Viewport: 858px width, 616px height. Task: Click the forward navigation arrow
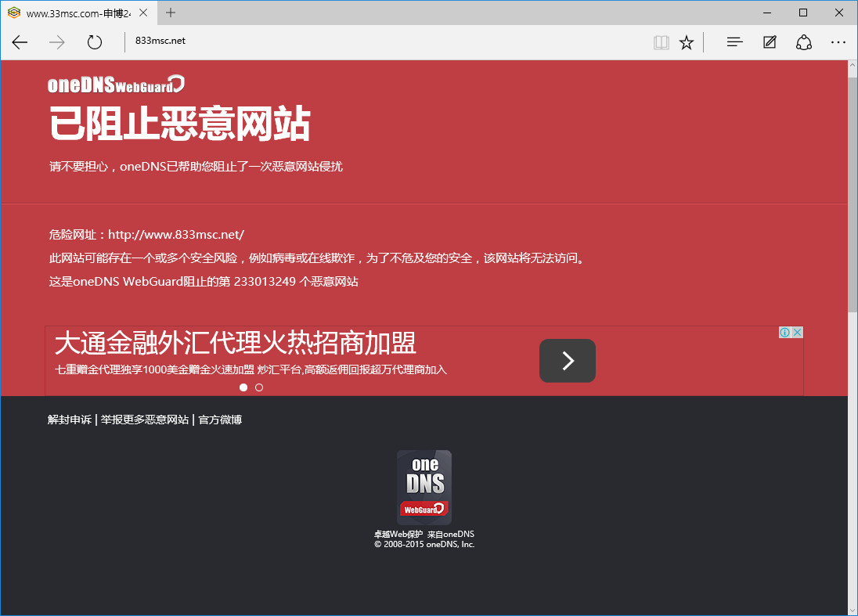pyautogui.click(x=57, y=42)
